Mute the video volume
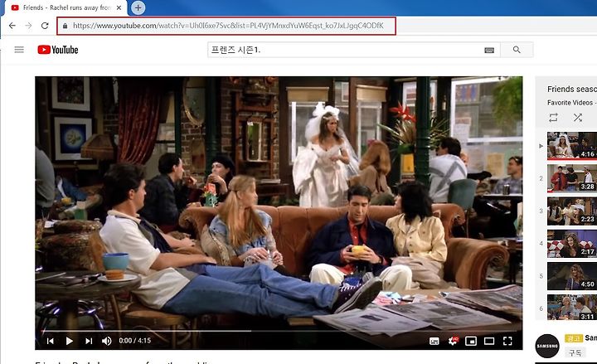This screenshot has height=364, width=597. (x=107, y=341)
